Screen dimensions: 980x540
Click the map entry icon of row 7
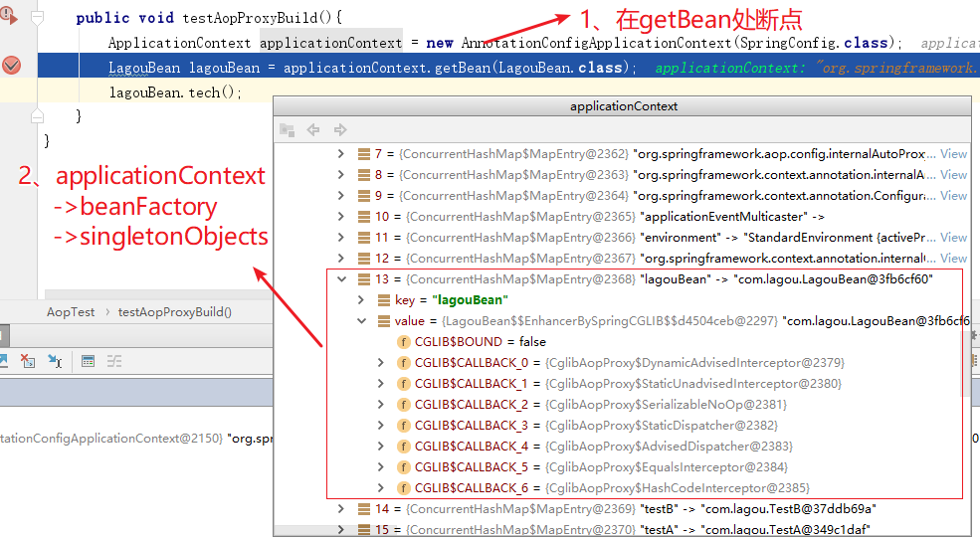pyautogui.click(x=364, y=154)
